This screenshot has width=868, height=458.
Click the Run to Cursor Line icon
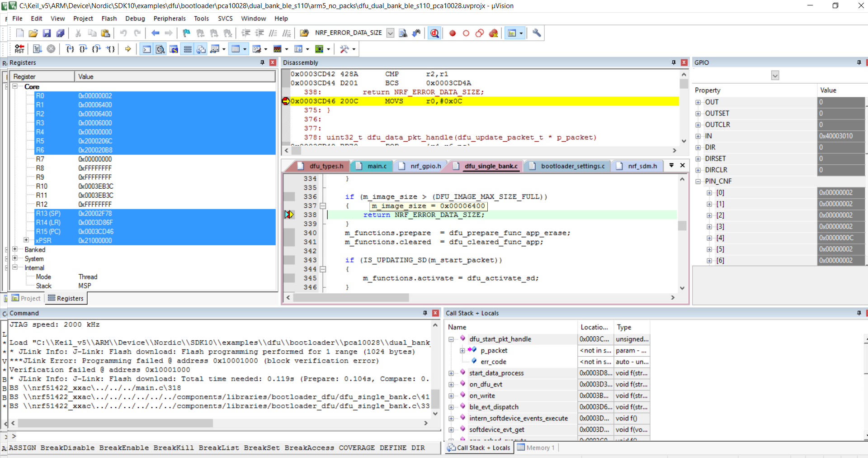click(110, 49)
